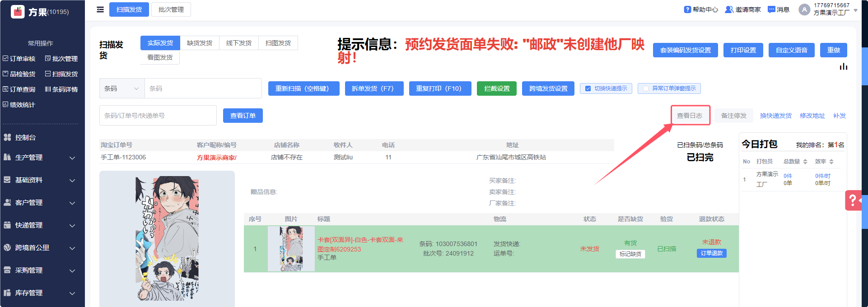Open the 条码 type dropdown
Image resolution: width=868 pixels, height=307 pixels.
[122, 88]
